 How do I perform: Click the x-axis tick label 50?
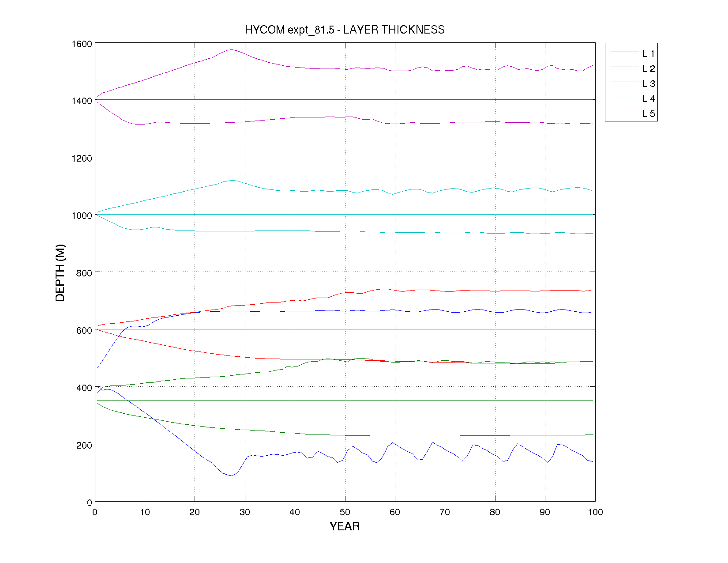(345, 512)
